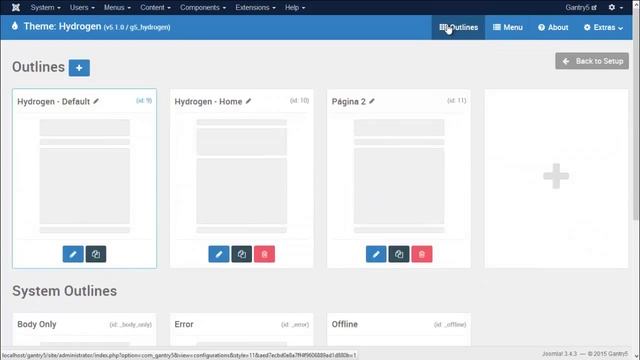The width and height of the screenshot is (640, 360).
Task: Open the System menu
Action: pyautogui.click(x=45, y=7)
